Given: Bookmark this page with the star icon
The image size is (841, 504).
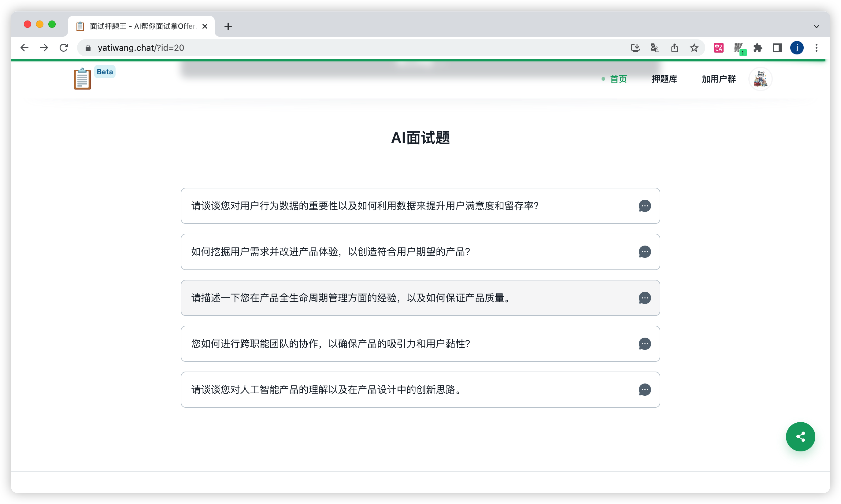Looking at the screenshot, I should click(x=694, y=48).
